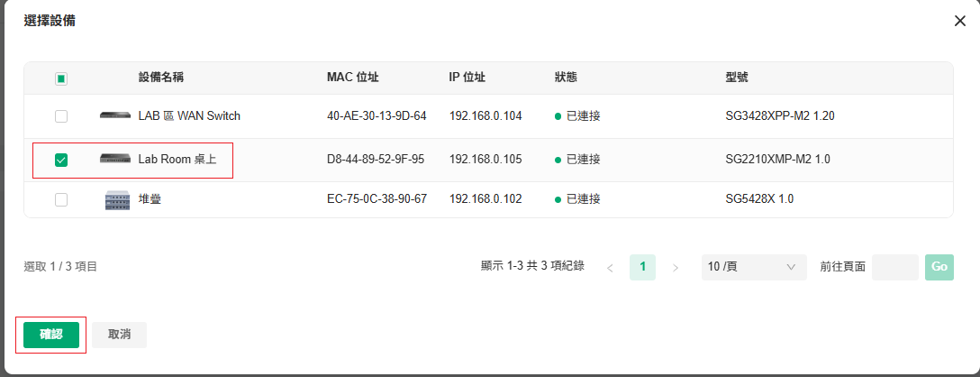Uncheck the Lab Room 桌上 checkbox
The height and width of the screenshot is (377, 980).
(61, 161)
